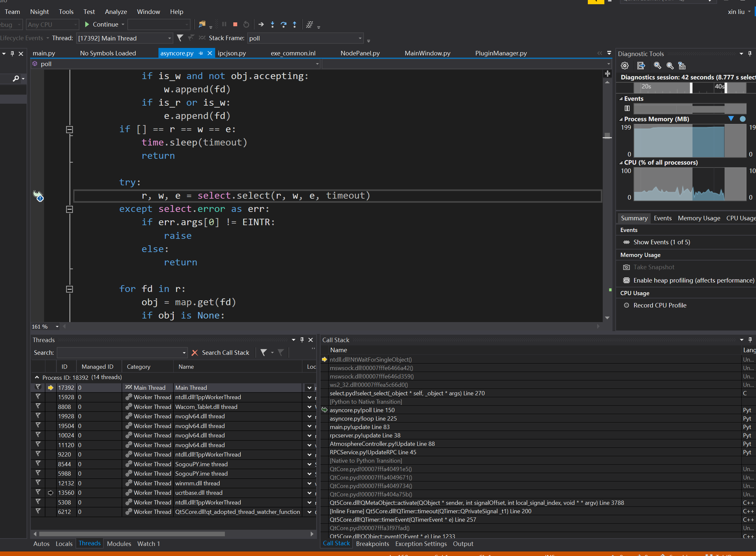Viewport: 756px width, 556px height.
Task: Click the thread filter funnel icon beside Main Thread
Action: pos(180,38)
